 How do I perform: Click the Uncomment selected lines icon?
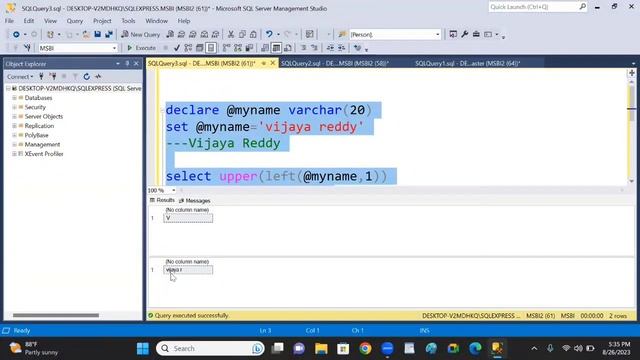(x=314, y=48)
